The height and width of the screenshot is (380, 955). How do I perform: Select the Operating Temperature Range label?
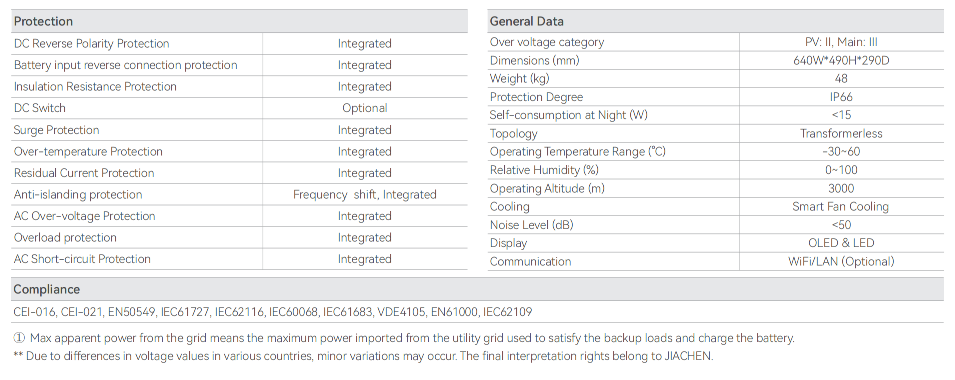coord(577,152)
